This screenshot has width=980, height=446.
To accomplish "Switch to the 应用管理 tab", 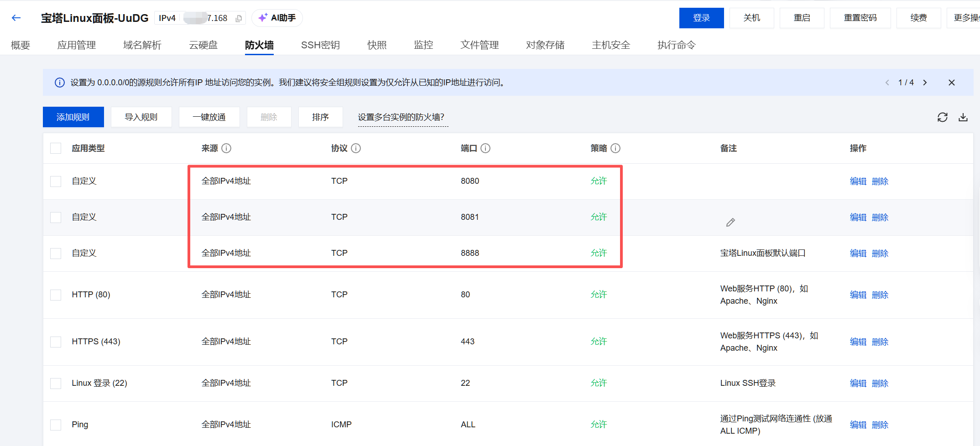I will pyautogui.click(x=77, y=45).
